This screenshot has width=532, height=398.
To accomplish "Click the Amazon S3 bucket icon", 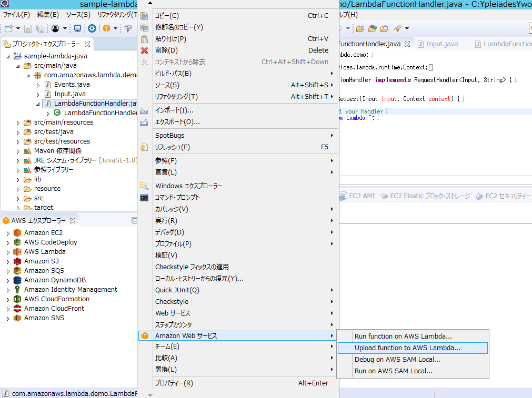I will click(x=17, y=261).
